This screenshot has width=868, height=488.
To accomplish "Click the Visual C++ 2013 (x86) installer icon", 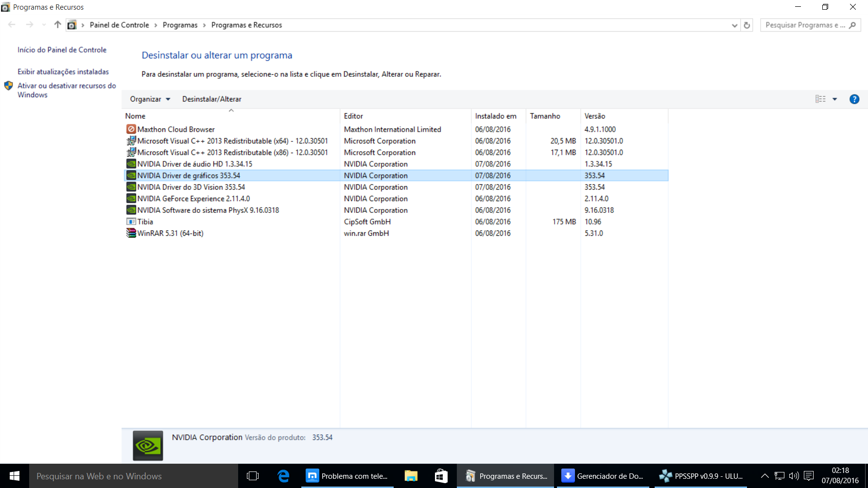I will pos(131,153).
